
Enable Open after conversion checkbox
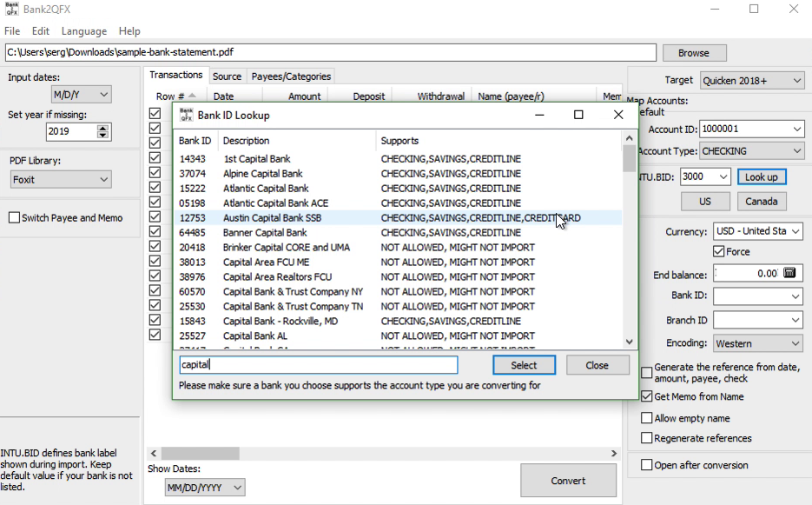point(647,464)
